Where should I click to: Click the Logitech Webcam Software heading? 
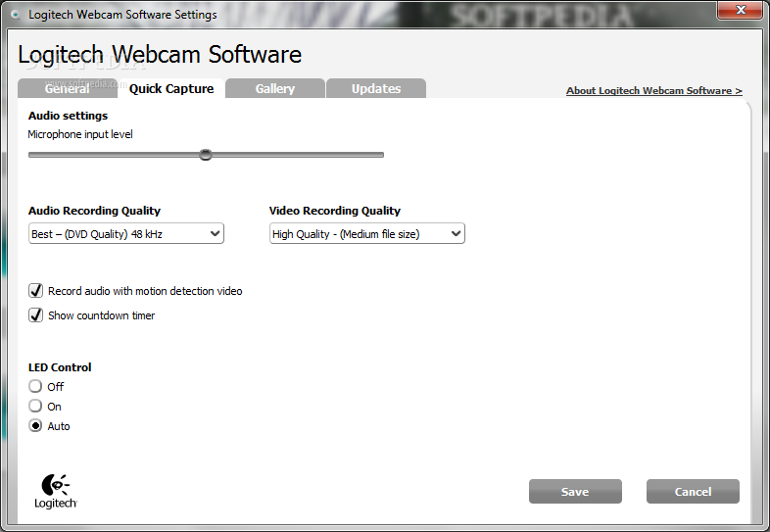[160, 55]
